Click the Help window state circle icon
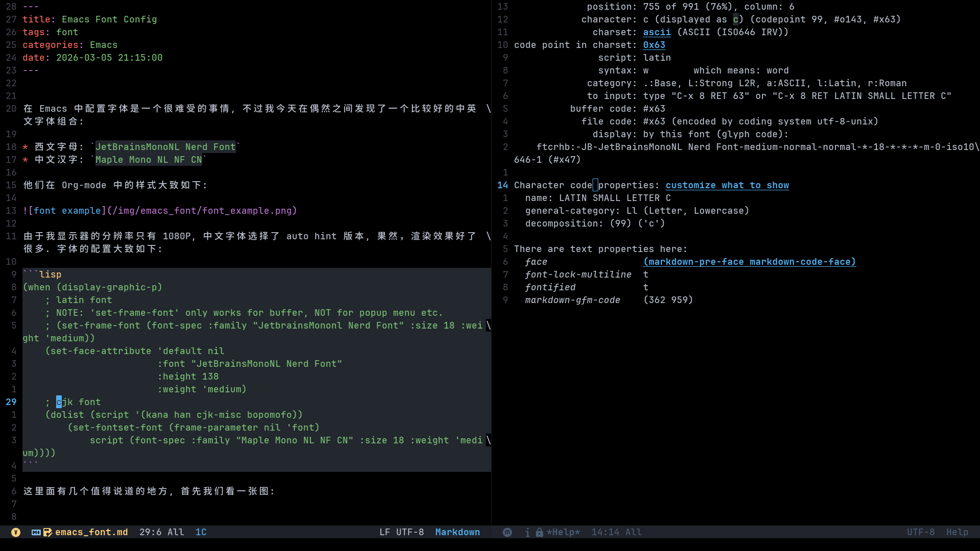Image resolution: width=980 pixels, height=551 pixels. click(507, 532)
